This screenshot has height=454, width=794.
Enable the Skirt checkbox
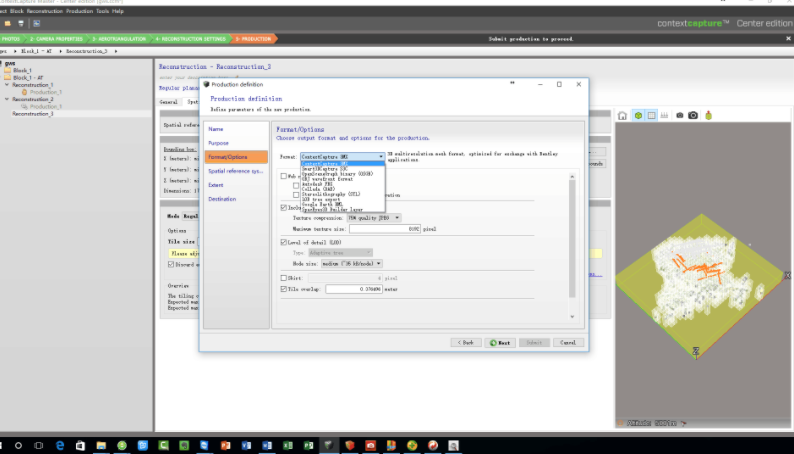(284, 278)
